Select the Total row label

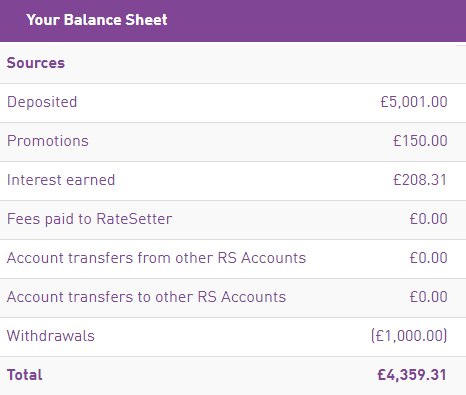tap(25, 375)
